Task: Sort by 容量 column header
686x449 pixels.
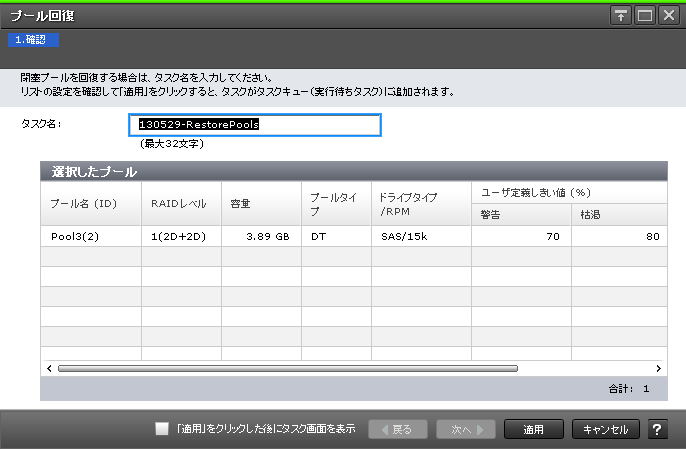Action: [262, 203]
